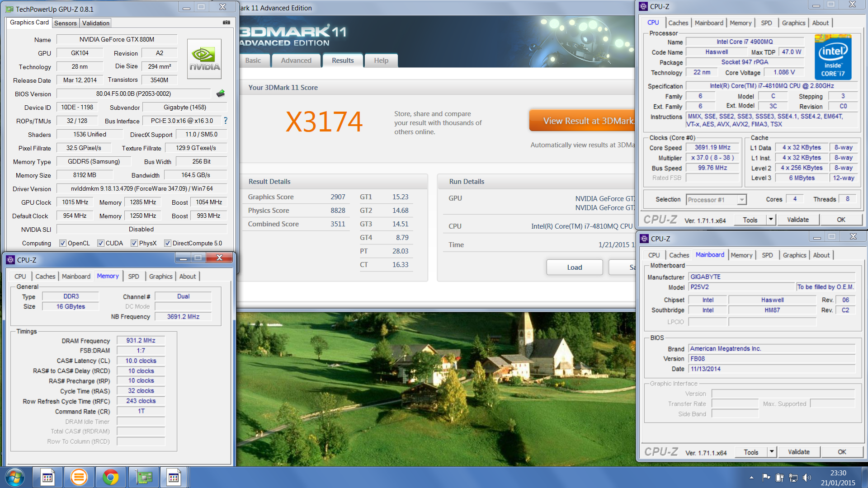Click the BIOS Version field in GPU-Z

coord(133,94)
